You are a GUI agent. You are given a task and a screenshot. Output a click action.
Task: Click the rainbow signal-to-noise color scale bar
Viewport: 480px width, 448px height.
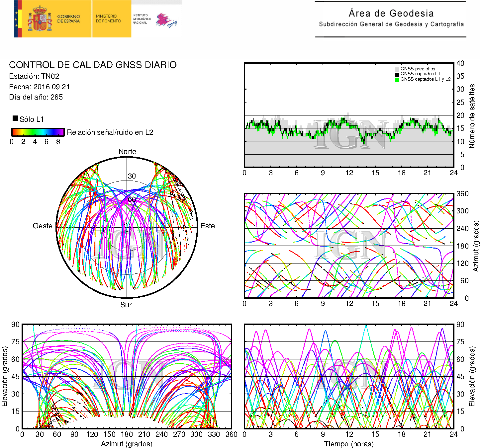[x=38, y=132]
